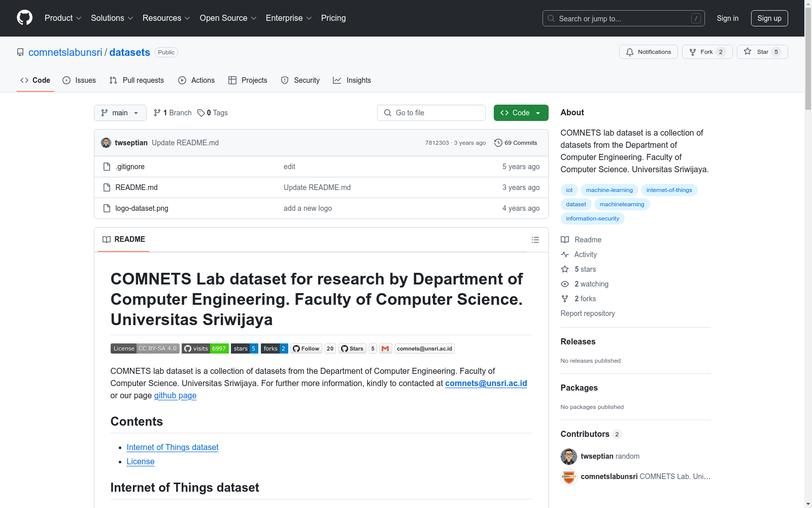Click twseptian's avatar in the commit row

106,143
